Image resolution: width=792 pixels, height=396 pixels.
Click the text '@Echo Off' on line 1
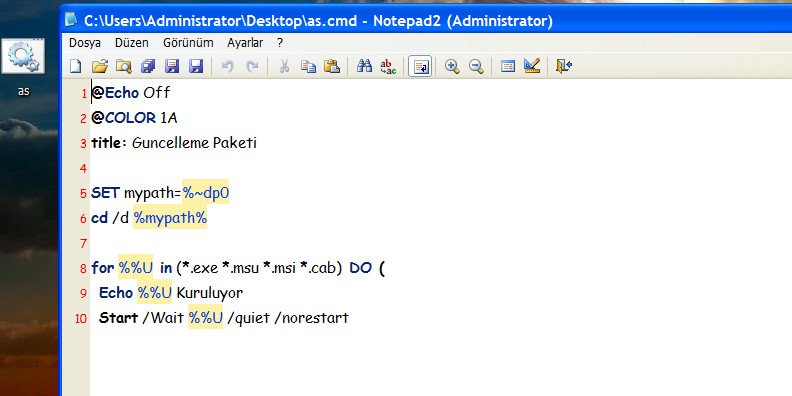tap(131, 93)
